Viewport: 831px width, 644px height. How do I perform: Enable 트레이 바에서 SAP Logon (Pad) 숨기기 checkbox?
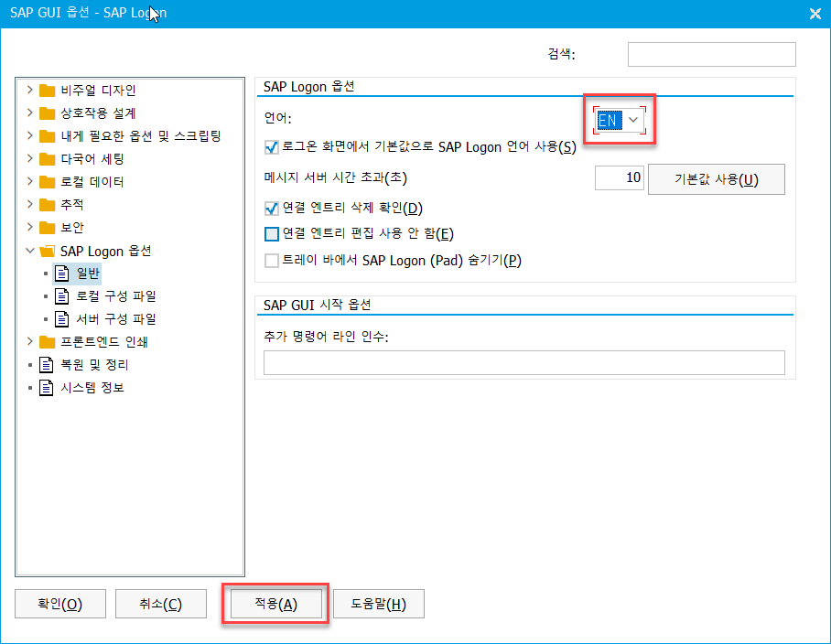271,261
